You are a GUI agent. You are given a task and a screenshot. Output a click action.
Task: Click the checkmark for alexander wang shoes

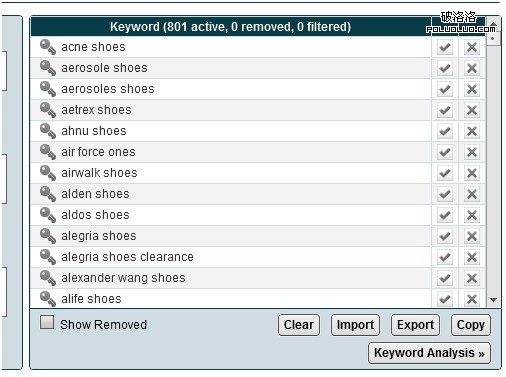coord(445,278)
